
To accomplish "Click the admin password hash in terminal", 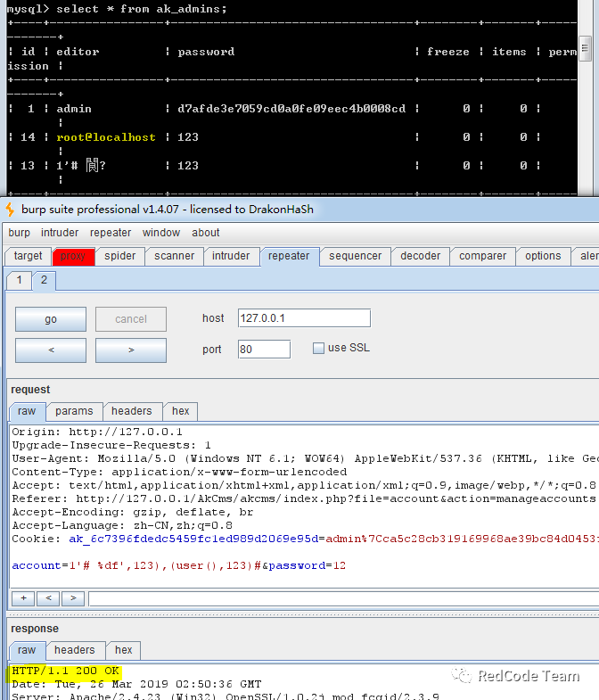I will tap(291, 109).
